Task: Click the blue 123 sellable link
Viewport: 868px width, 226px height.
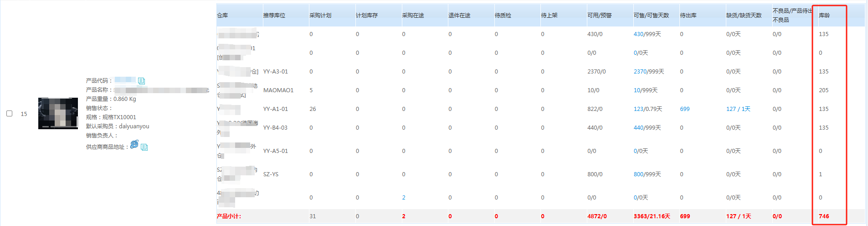Action: click(x=638, y=109)
